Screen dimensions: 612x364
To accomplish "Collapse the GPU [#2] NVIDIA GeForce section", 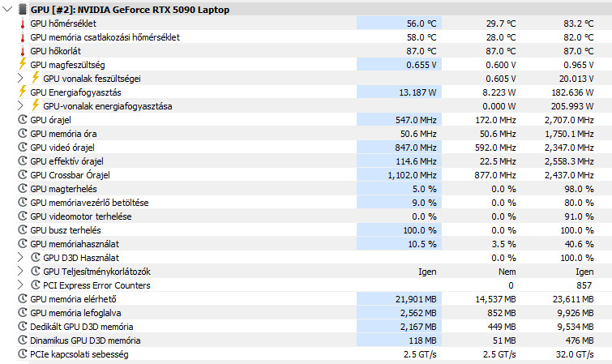I will point(7,9).
